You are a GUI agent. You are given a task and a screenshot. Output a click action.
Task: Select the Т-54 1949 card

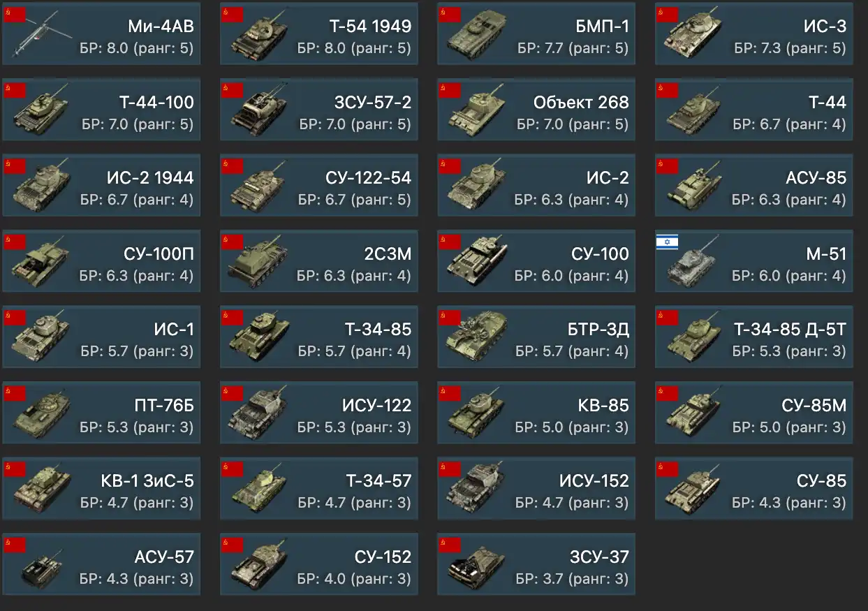(x=319, y=34)
